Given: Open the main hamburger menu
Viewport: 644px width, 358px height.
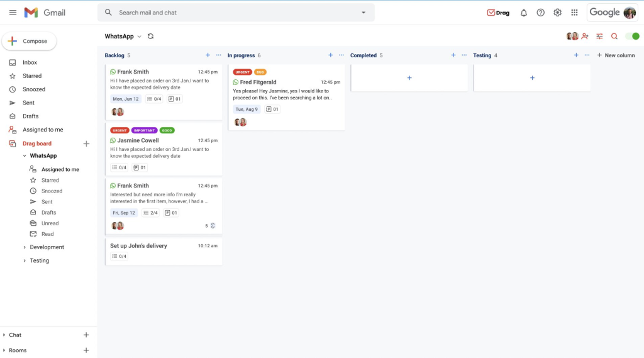Looking at the screenshot, I should (13, 13).
